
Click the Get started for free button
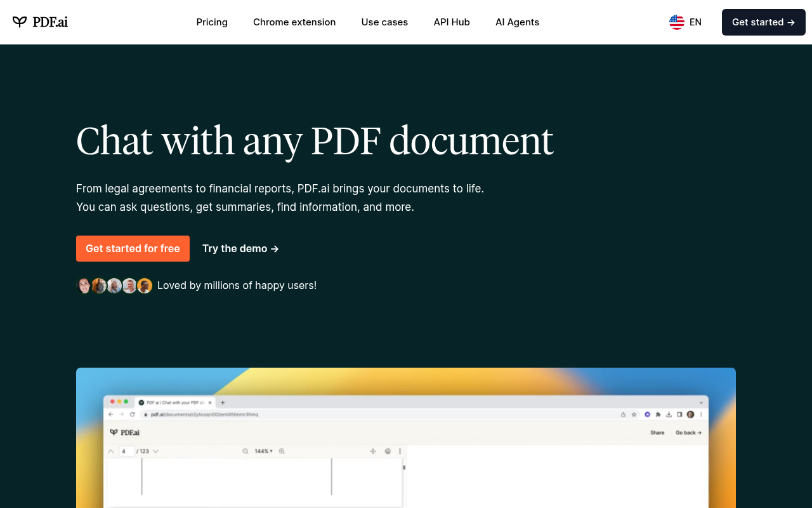[x=133, y=248]
